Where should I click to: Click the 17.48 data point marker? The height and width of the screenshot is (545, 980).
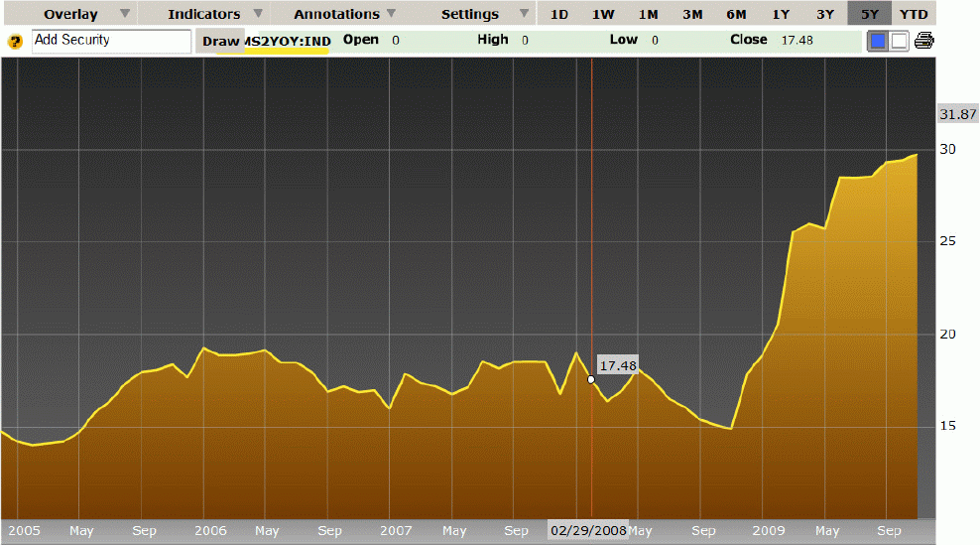[591, 379]
